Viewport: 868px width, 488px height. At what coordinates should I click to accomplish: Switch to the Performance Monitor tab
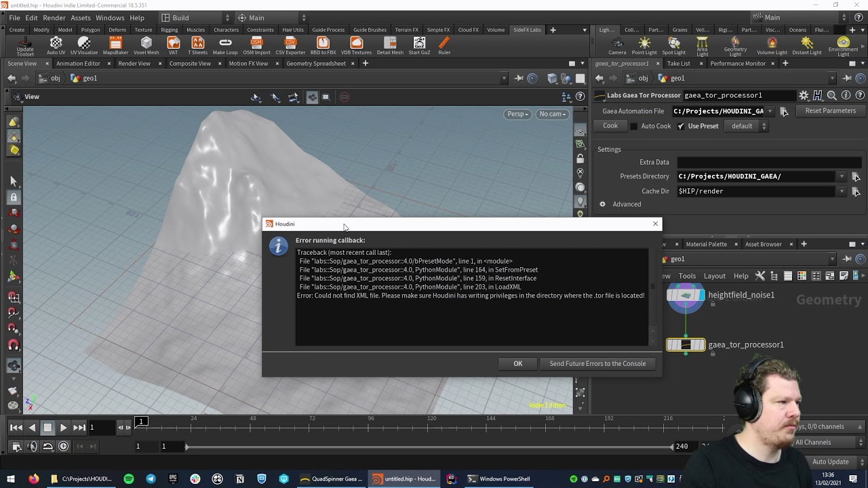tap(738, 64)
